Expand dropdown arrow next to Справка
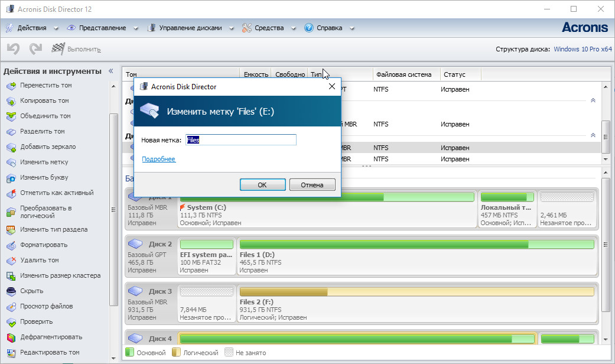615x364 pixels. 352,28
